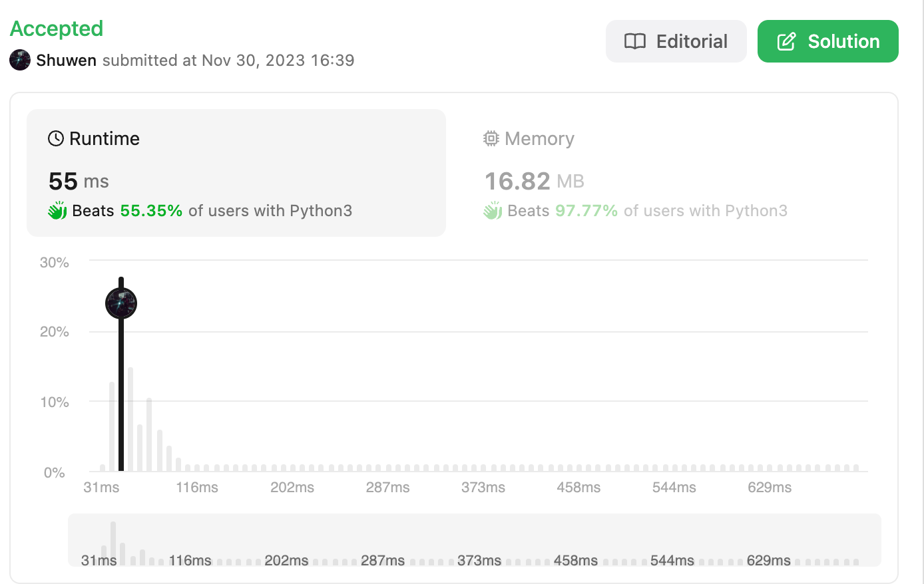The image size is (924, 584).
Task: Click the faded clapping hands under Memory
Action: tap(493, 211)
